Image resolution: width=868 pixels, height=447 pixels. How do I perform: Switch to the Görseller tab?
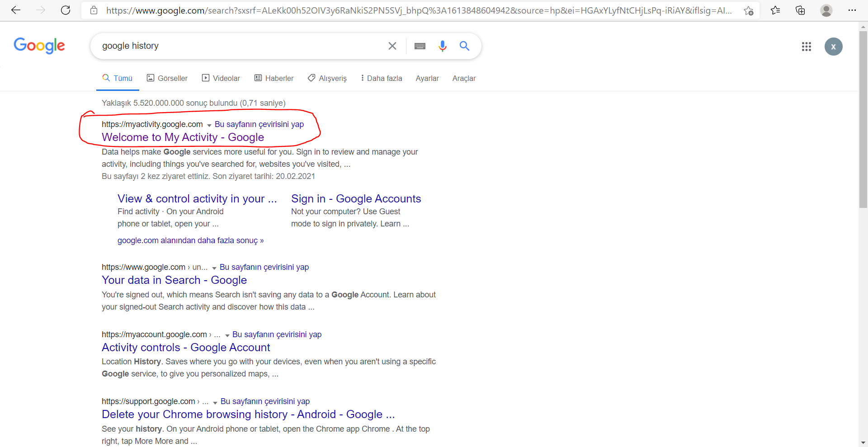[167, 78]
